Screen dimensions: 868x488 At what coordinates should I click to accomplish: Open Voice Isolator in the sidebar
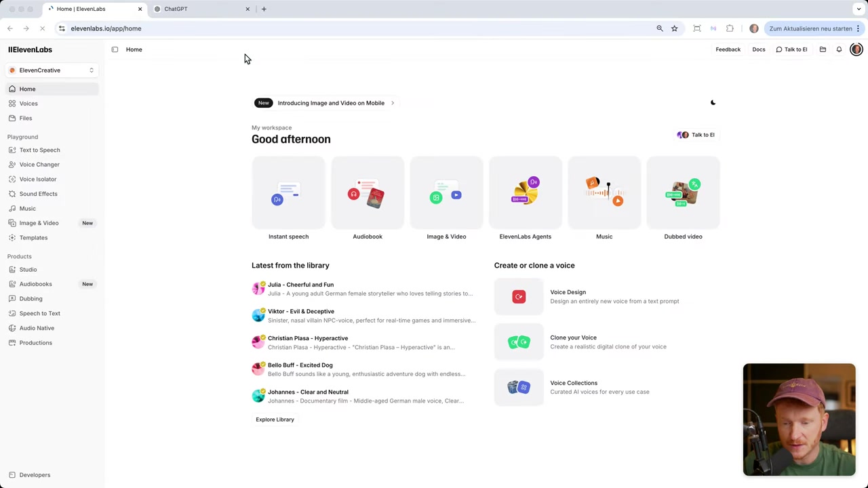point(52,179)
